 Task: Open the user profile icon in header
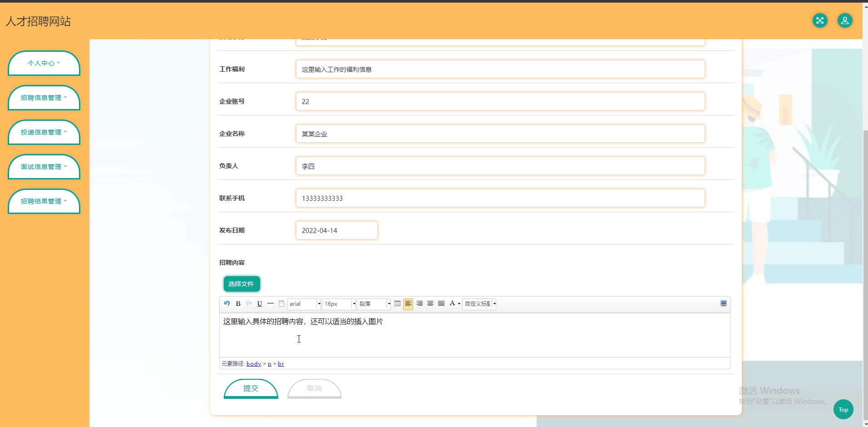(x=845, y=20)
